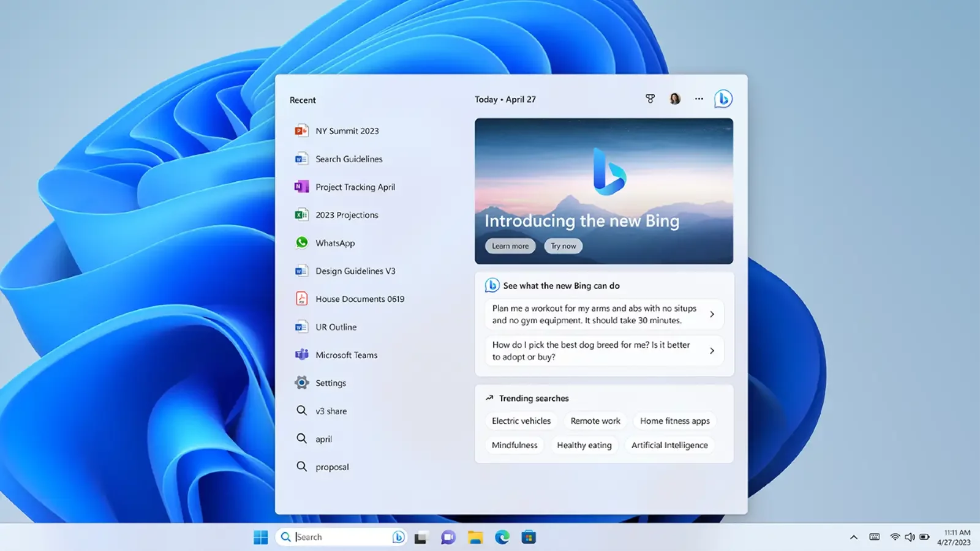Open File Explorer on the taskbar
The width and height of the screenshot is (980, 551).
point(475,538)
